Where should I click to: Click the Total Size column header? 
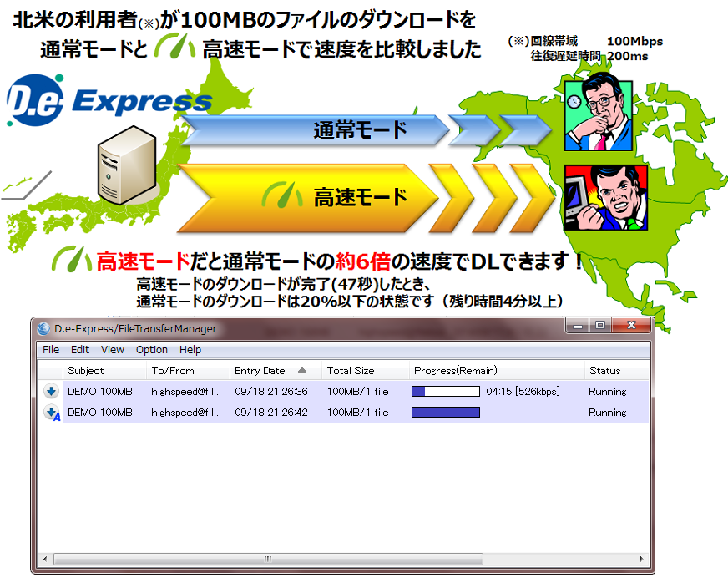pos(351,371)
